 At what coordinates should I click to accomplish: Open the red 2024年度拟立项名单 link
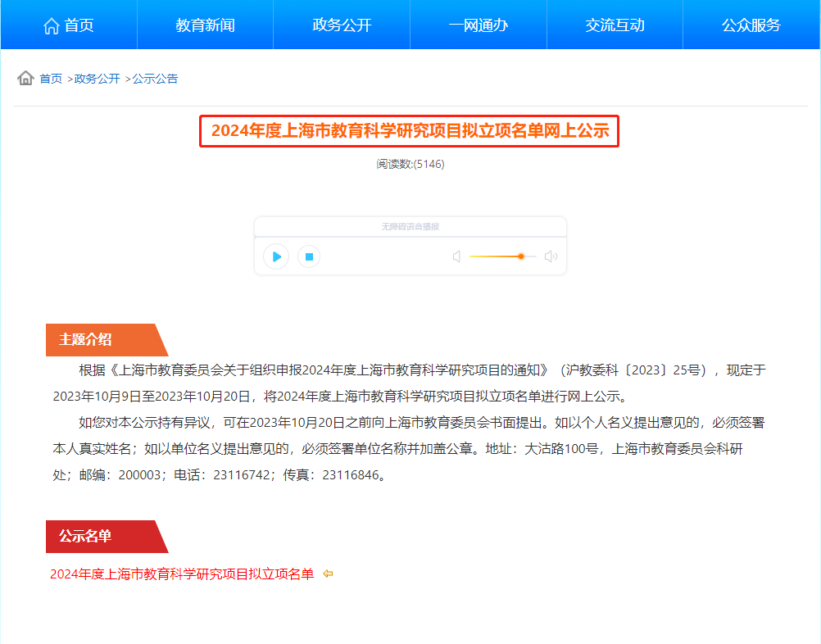[x=182, y=574]
